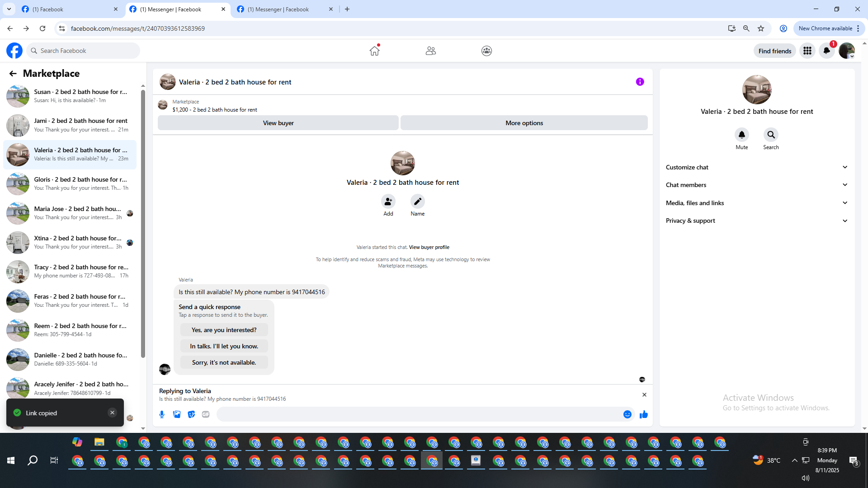Send a thumbs-up like
Image resolution: width=868 pixels, height=488 pixels.
[643, 414]
